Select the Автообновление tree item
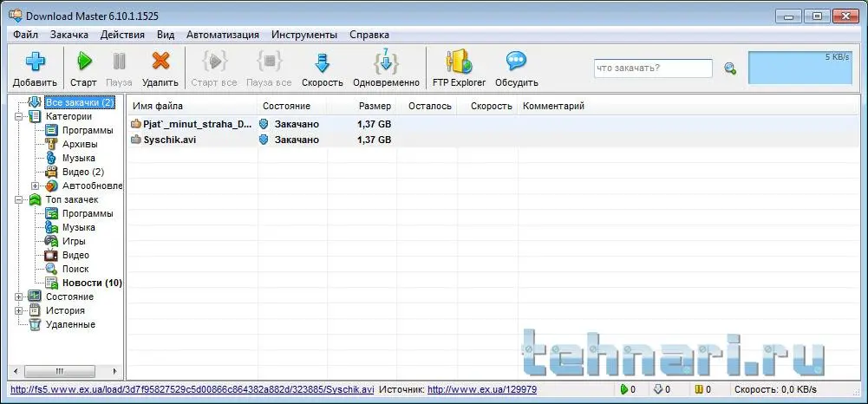Image resolution: width=868 pixels, height=404 pixels. click(x=93, y=186)
